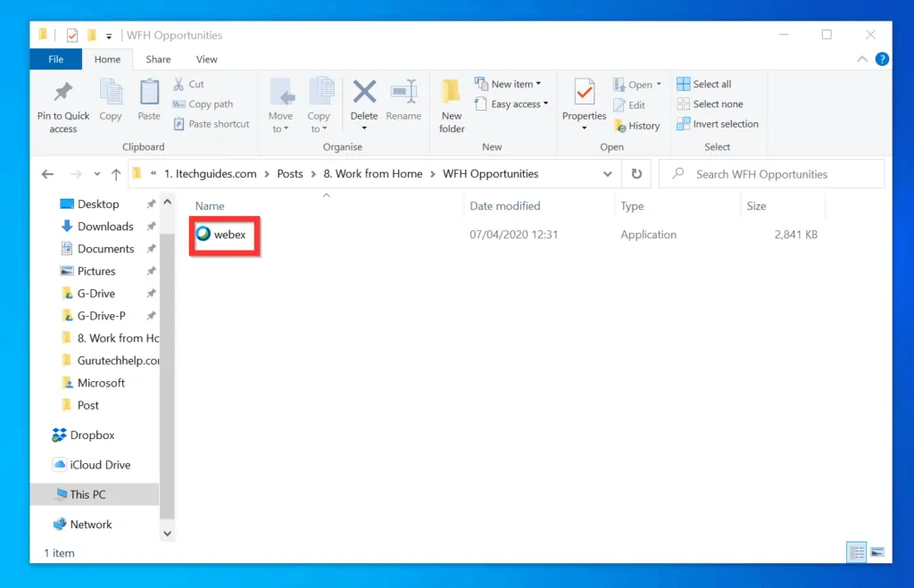Collapse the ribbon with chevron
914x588 pixels.
click(x=862, y=59)
